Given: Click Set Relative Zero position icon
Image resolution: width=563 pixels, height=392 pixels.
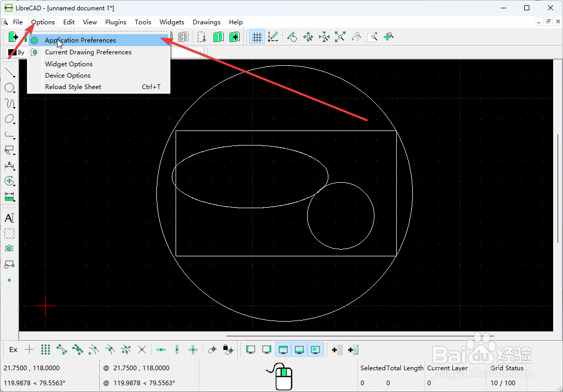Looking at the screenshot, I should (x=212, y=350).
